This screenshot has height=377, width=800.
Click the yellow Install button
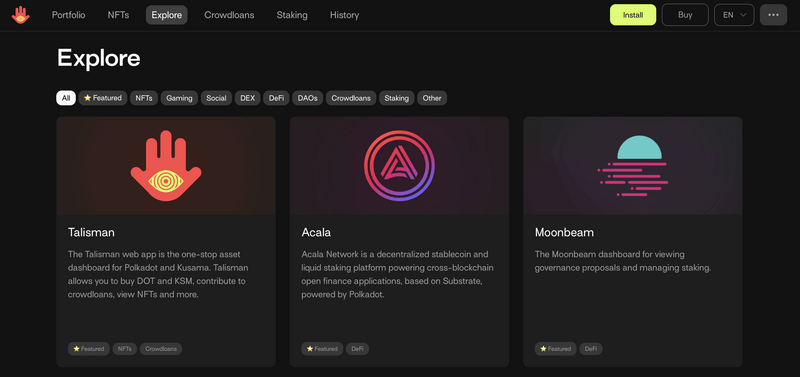tap(633, 15)
